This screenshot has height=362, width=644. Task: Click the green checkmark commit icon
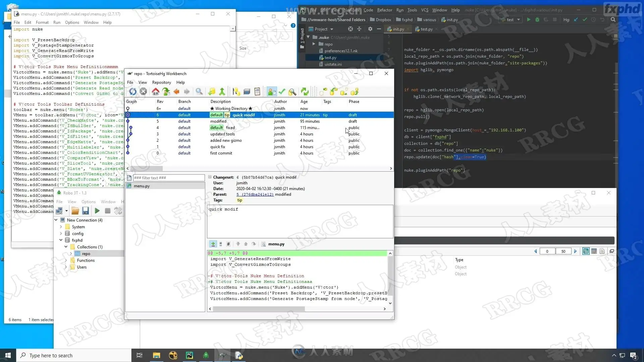point(282,92)
